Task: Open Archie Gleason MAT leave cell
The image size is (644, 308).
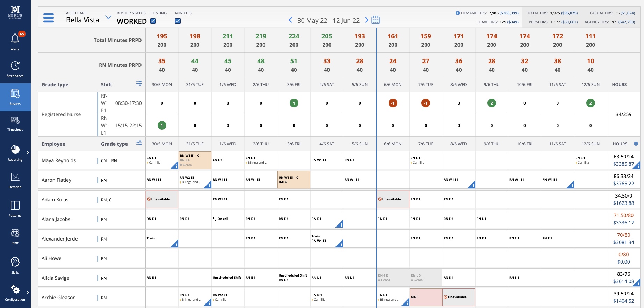Action: click(x=426, y=297)
